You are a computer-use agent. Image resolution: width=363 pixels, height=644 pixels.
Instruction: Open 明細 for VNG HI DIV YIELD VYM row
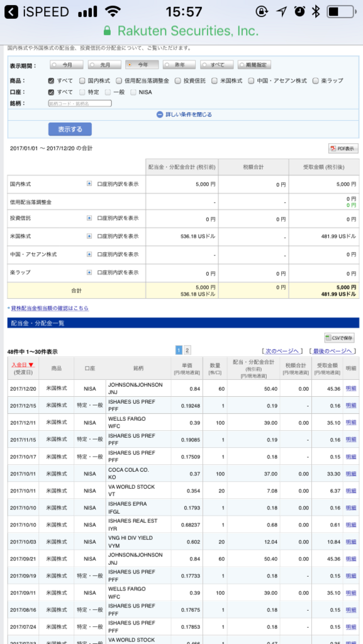point(351,541)
